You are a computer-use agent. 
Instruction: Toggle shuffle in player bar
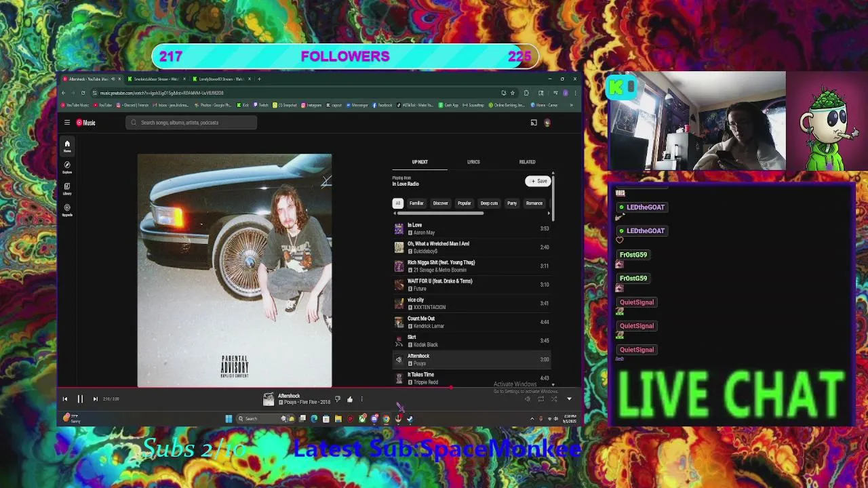[x=554, y=399]
